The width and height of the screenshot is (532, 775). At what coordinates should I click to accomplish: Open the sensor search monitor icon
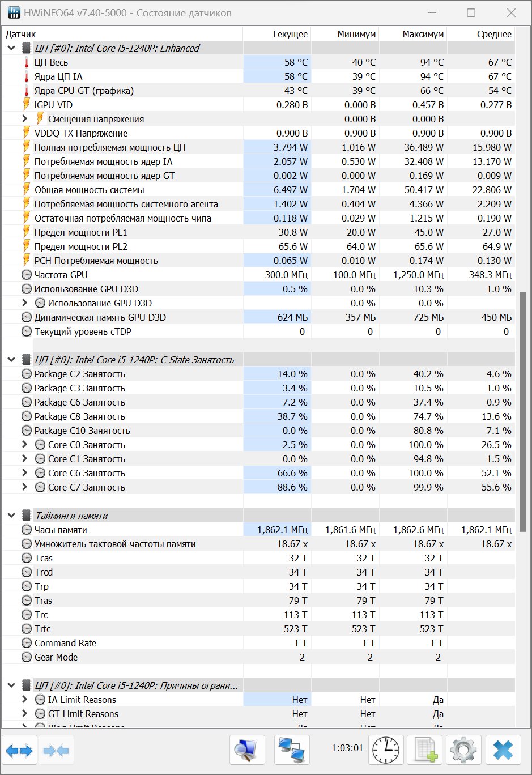tap(247, 751)
